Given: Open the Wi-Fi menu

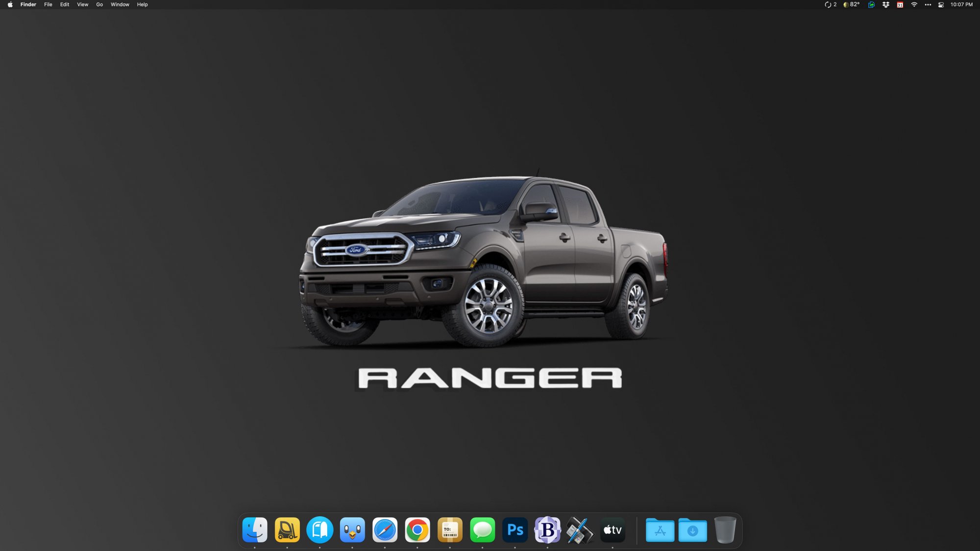Looking at the screenshot, I should click(x=914, y=4).
